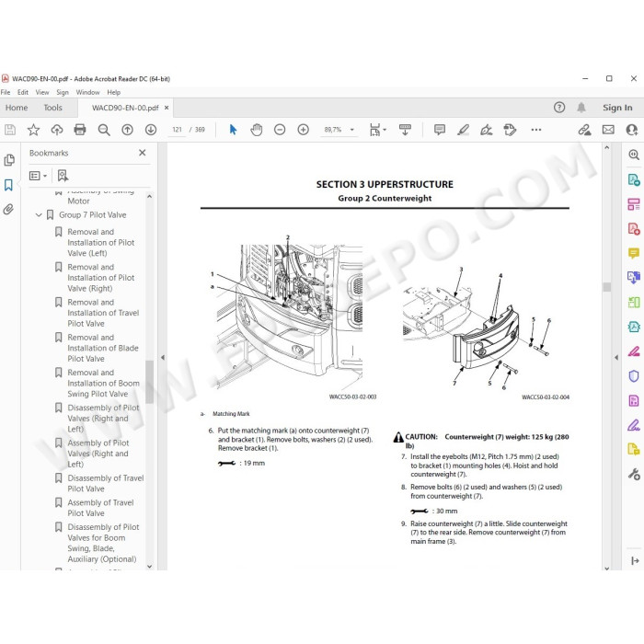Click document vertical scrollbar thumb
644x644 pixels.
pos(607,287)
